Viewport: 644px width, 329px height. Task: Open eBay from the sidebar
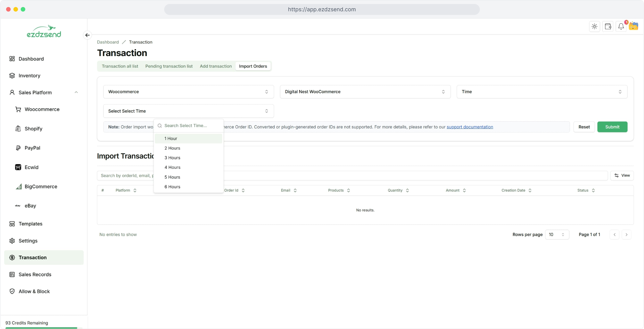30,206
